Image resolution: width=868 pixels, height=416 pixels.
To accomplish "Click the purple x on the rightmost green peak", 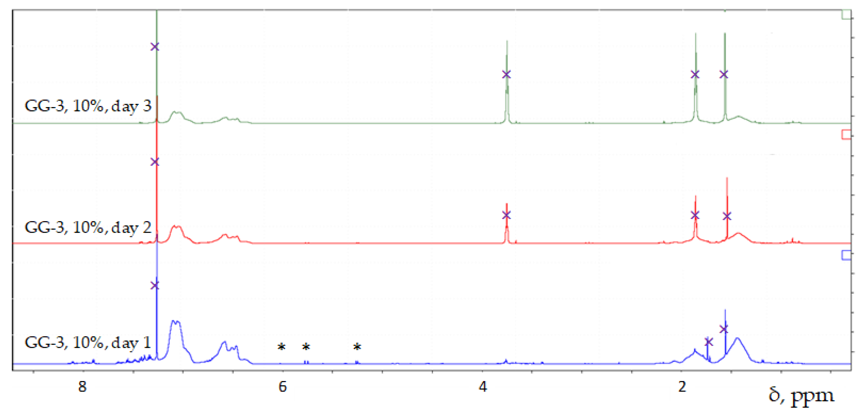I will (x=724, y=74).
